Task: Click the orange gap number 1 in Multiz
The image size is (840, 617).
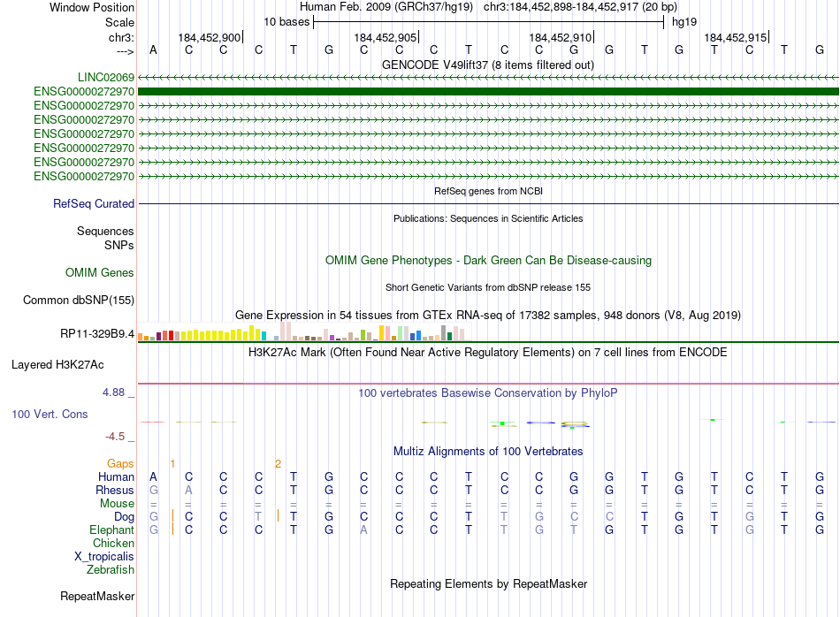Action: pos(172,464)
